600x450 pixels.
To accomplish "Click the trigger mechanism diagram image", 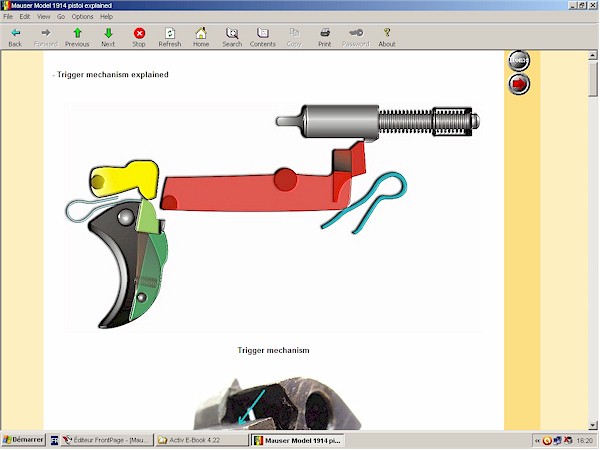I will click(x=273, y=217).
